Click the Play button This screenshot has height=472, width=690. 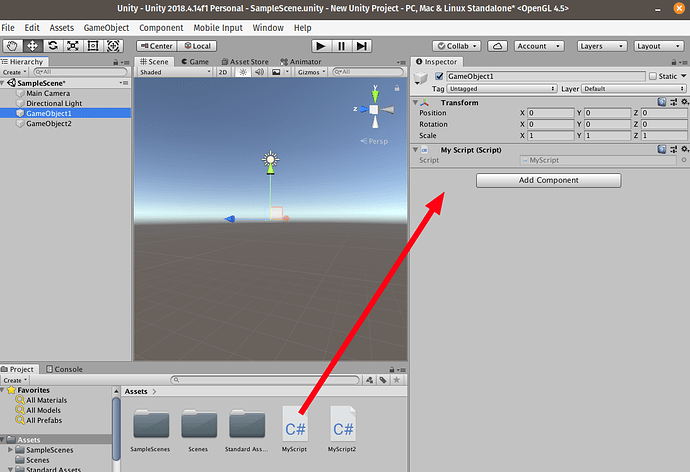coord(321,46)
